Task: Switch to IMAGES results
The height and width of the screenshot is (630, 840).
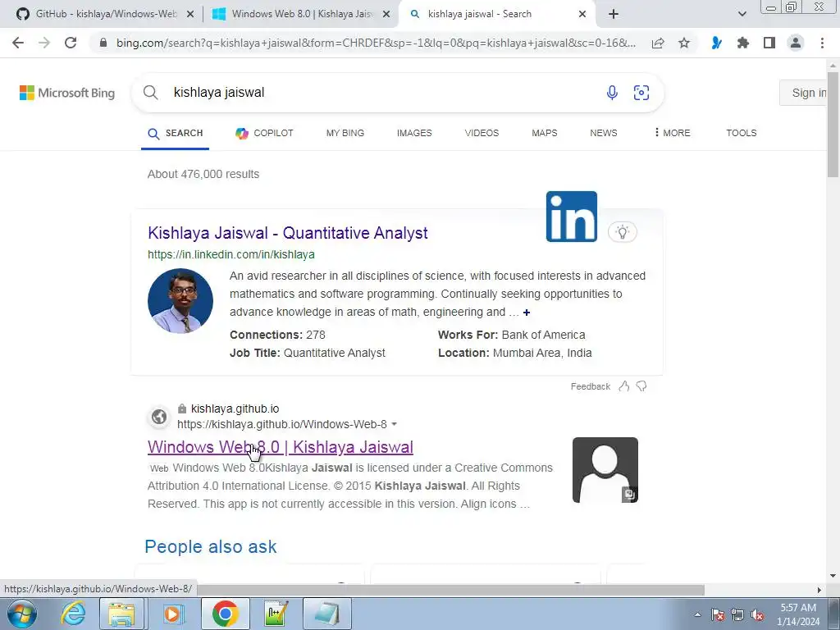Action: [x=414, y=133]
